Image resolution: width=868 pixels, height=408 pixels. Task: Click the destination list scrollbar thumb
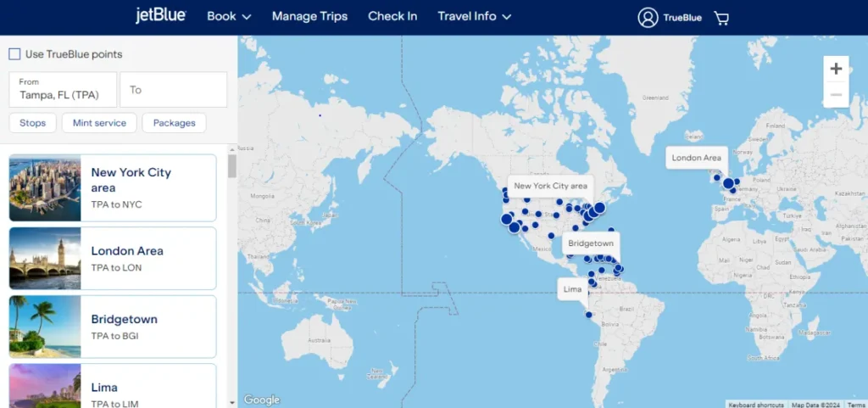[x=232, y=166]
